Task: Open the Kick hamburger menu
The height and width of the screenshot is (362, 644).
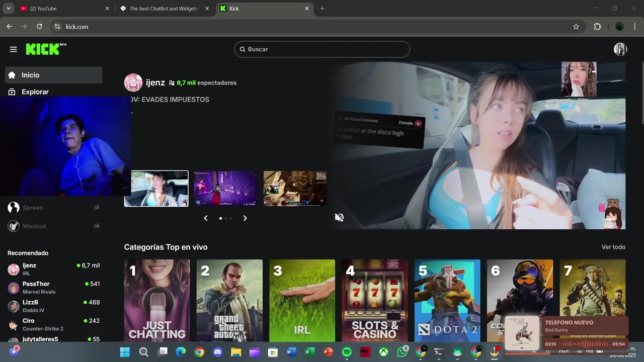Action: pos(14,49)
